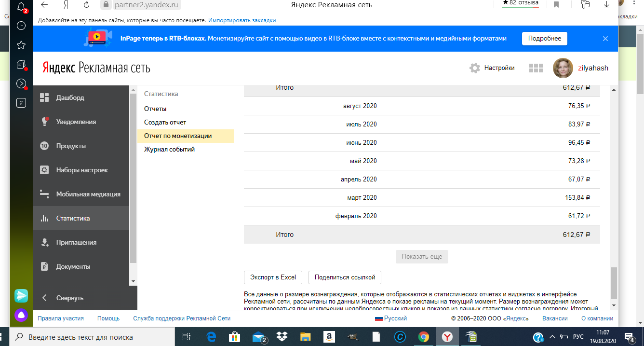The height and width of the screenshot is (346, 644).
Task: Open browser history clock icon
Action: coord(21,26)
